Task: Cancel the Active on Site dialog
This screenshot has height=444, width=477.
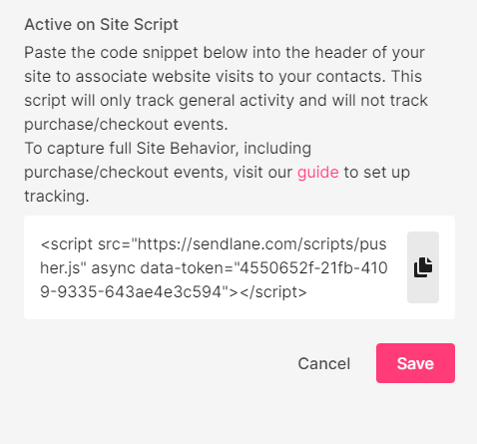Action: [x=324, y=363]
